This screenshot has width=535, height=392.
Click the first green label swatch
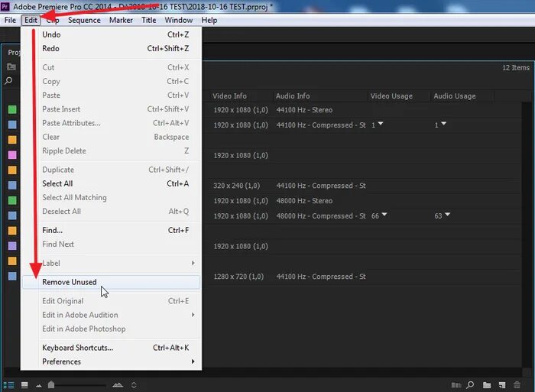[12, 109]
